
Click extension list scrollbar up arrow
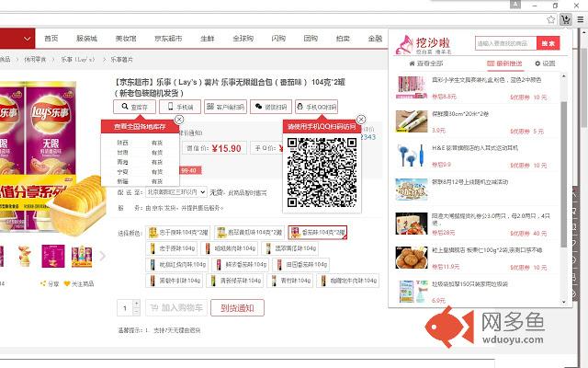tap(563, 76)
